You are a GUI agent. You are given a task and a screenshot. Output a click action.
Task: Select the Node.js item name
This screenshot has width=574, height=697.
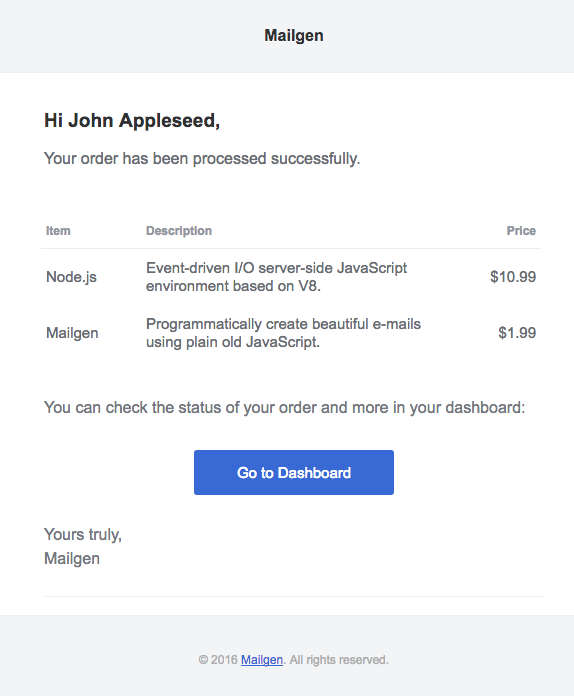[x=71, y=277]
